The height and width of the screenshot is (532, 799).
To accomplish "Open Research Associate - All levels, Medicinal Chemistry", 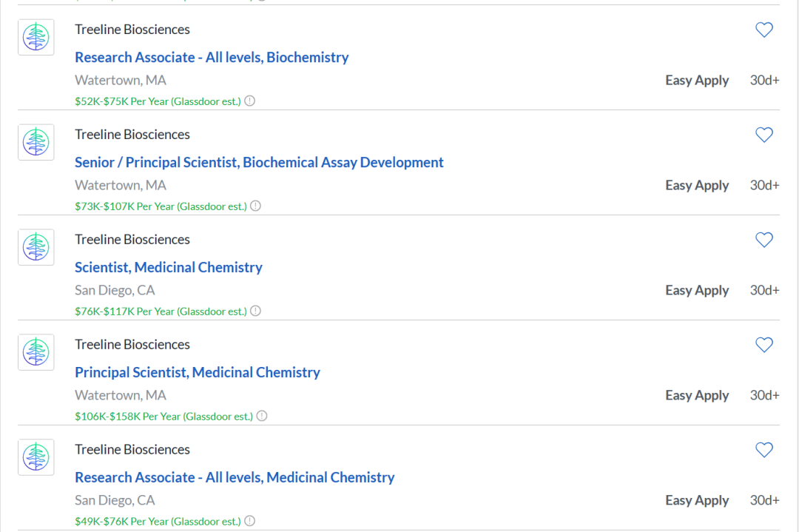I will click(235, 478).
